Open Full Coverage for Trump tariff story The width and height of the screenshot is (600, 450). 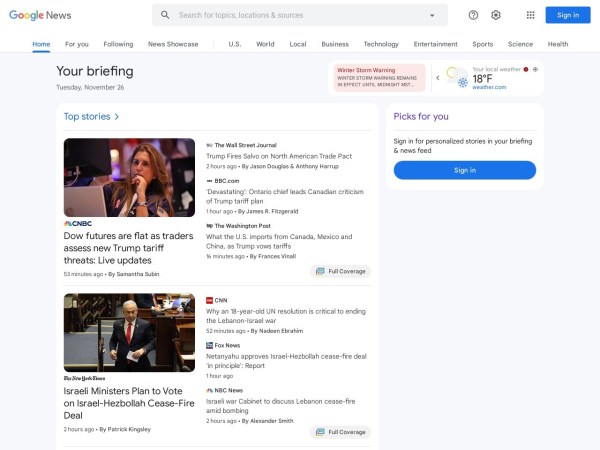[341, 271]
